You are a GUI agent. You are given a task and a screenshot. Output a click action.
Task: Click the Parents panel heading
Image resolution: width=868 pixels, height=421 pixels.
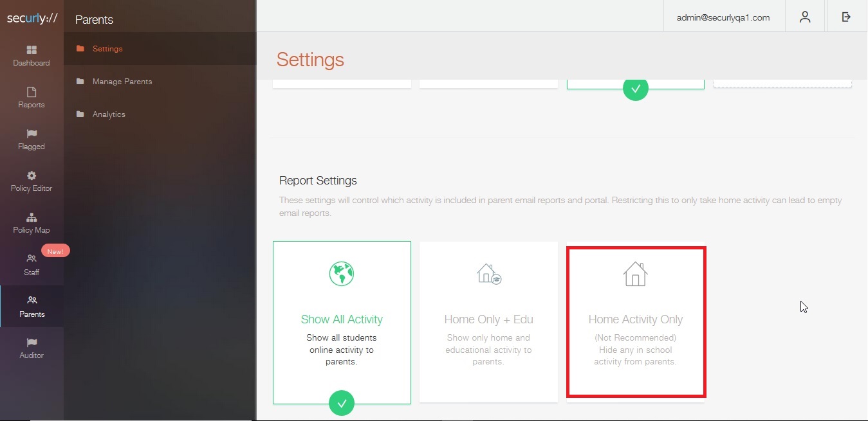(x=94, y=20)
